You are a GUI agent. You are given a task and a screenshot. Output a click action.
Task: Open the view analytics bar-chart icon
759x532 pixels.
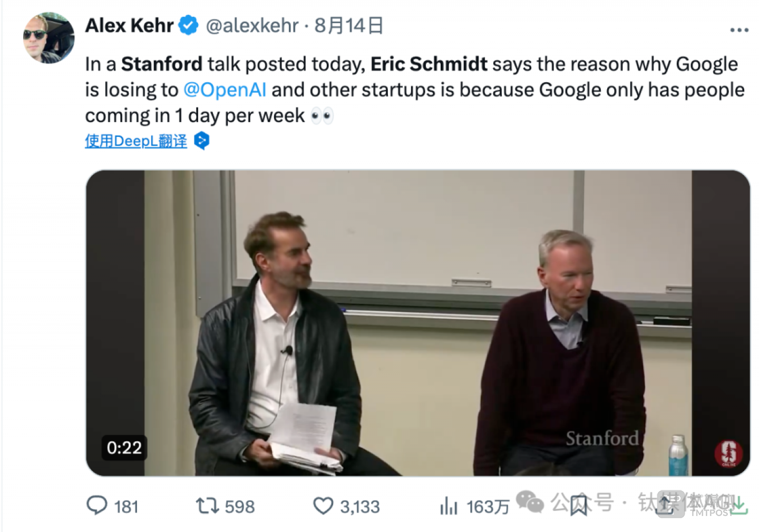[x=449, y=506]
